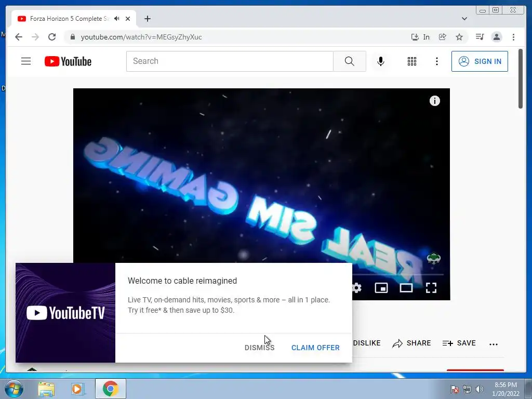Click the SIGN IN button
This screenshot has height=399, width=532.
(480, 61)
